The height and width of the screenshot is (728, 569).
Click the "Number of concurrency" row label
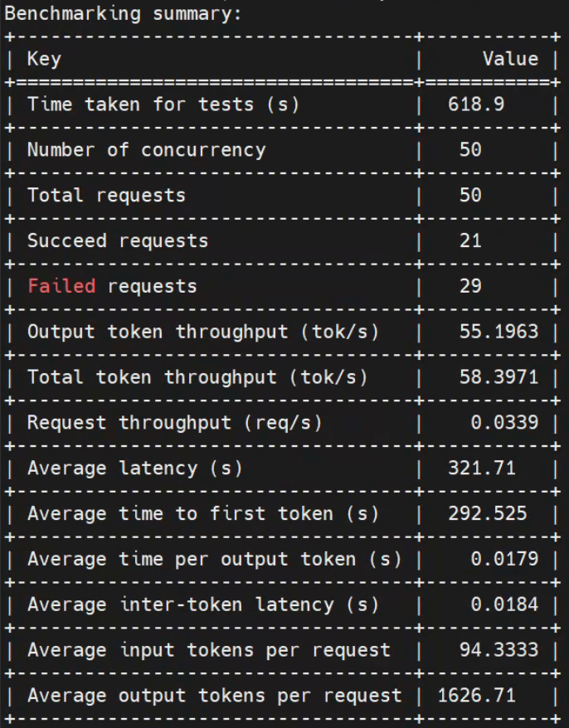pos(146,150)
